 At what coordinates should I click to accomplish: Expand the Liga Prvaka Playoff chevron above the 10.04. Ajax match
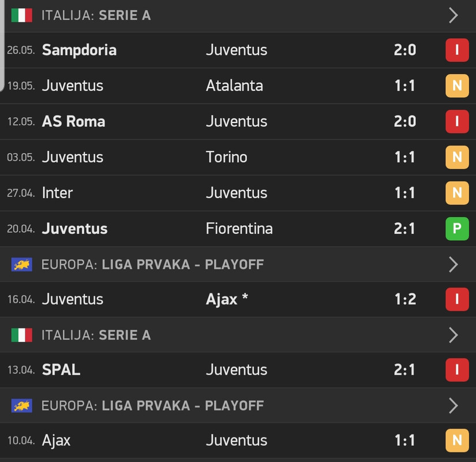click(453, 405)
